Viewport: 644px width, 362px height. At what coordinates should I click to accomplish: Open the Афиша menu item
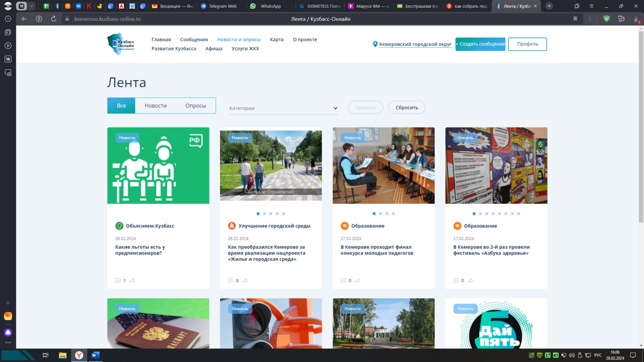[214, 48]
